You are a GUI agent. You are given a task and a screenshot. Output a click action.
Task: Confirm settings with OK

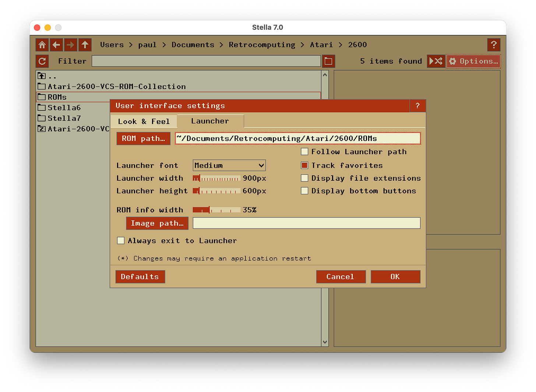[395, 277]
